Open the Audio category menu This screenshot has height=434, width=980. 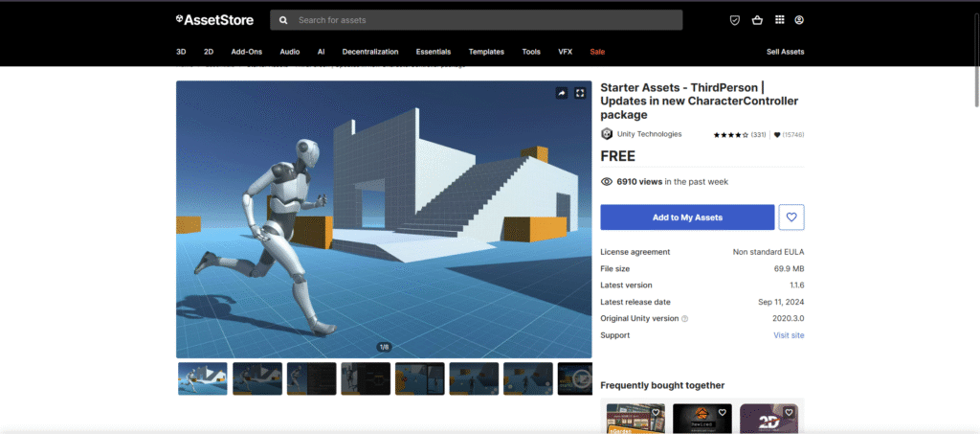289,52
